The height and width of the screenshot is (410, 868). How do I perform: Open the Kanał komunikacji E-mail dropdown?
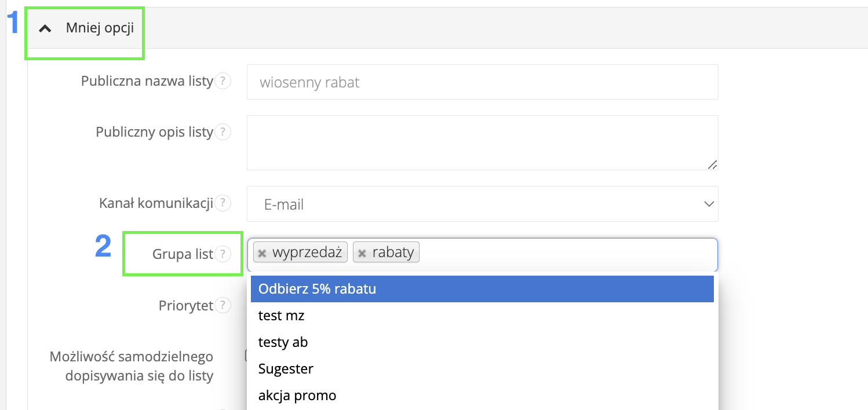tap(482, 204)
